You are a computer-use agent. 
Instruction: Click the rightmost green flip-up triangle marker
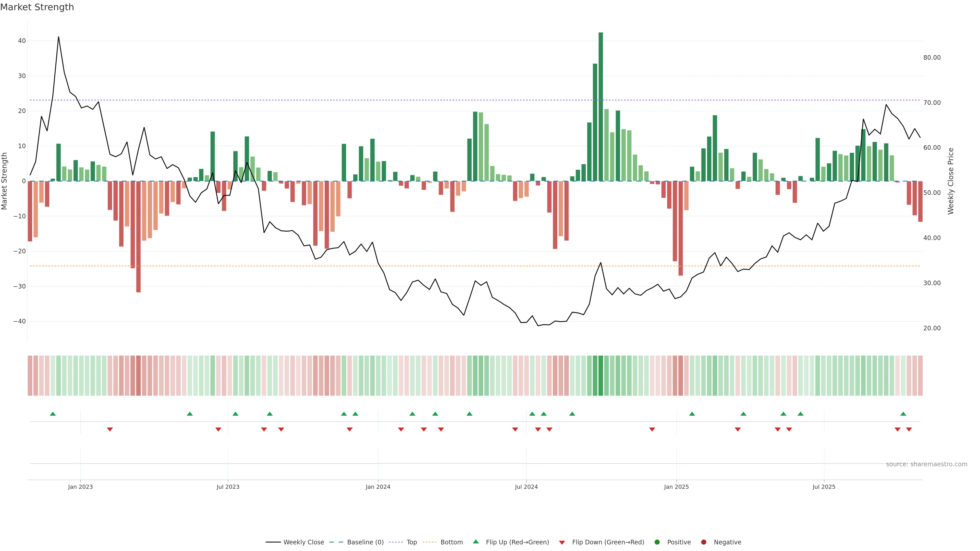click(903, 414)
